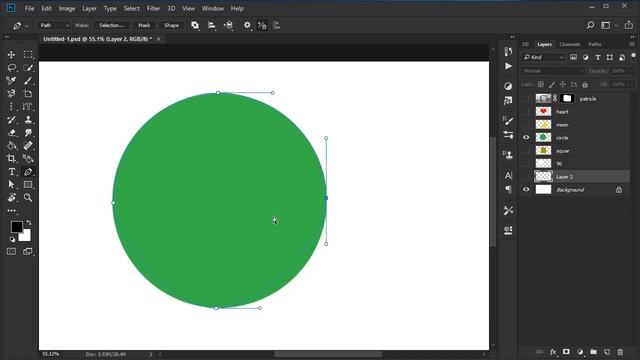This screenshot has height=360, width=640.
Task: Open the Path alignment options
Action: [x=211, y=25]
